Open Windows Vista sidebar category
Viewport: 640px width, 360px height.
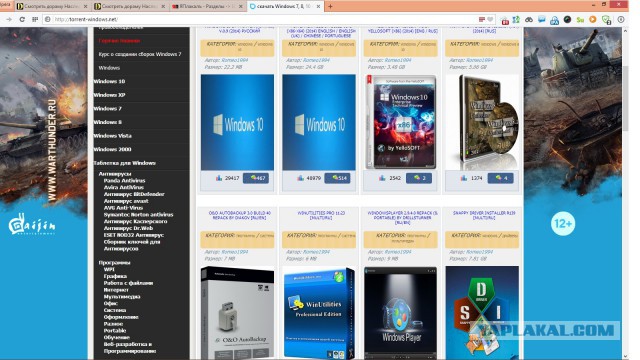[x=113, y=136]
